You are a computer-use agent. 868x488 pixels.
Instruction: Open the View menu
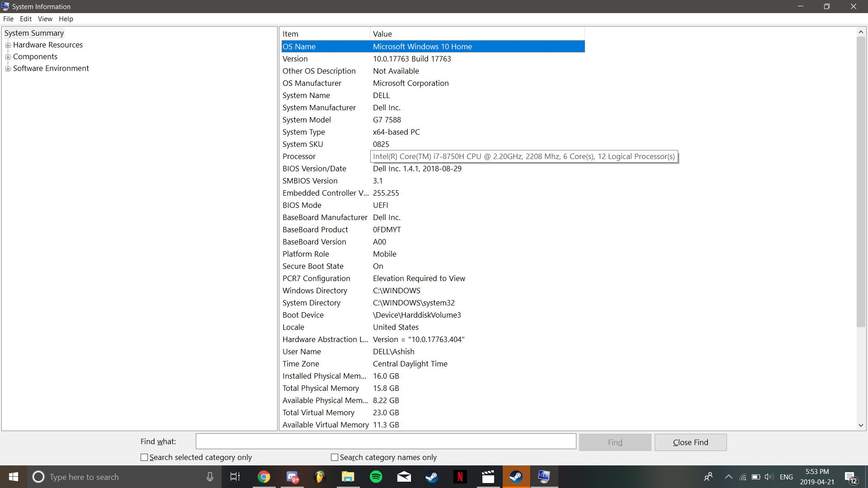[x=45, y=19]
